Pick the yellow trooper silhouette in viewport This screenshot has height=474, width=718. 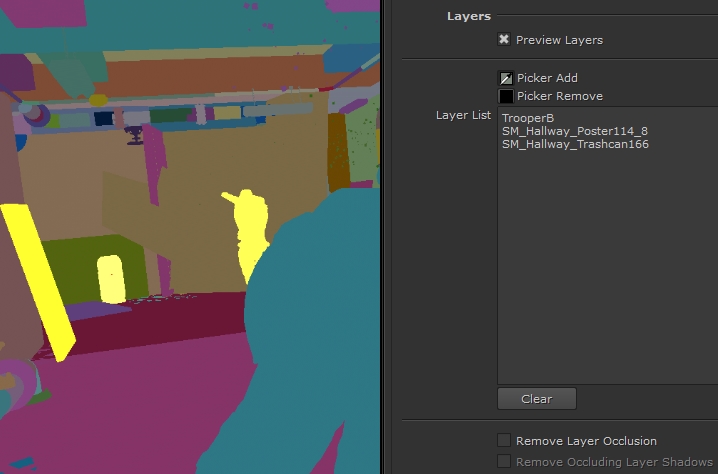pyautogui.click(x=248, y=230)
